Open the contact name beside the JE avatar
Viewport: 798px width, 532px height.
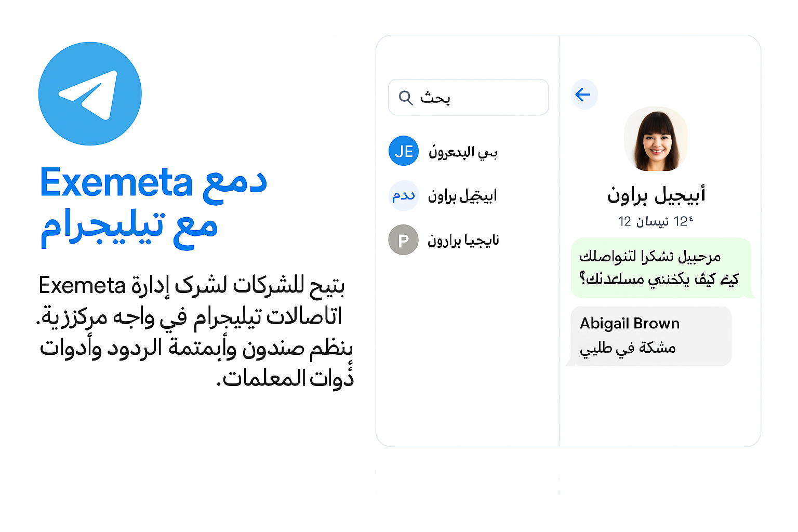coord(462,152)
